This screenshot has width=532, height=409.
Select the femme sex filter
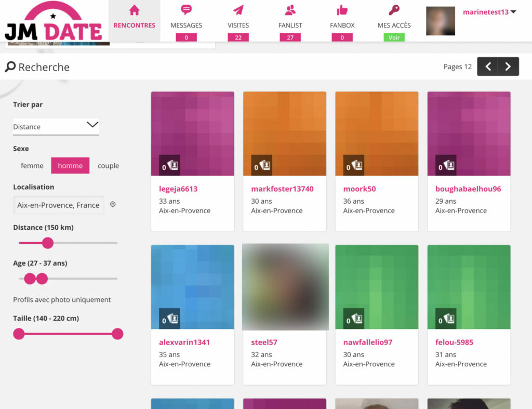(32, 166)
